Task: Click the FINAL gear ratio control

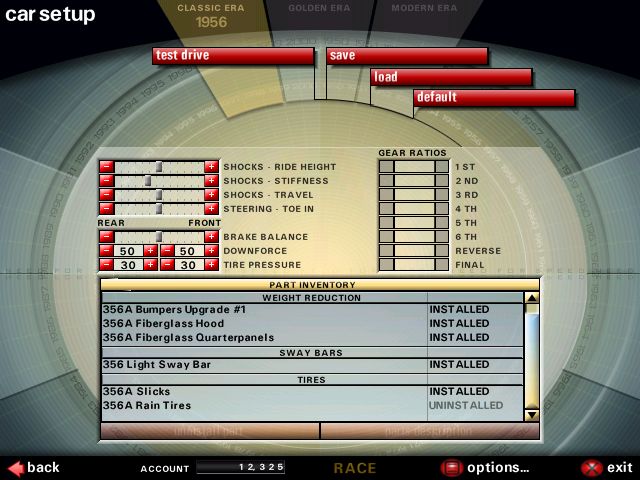Action: (x=414, y=264)
